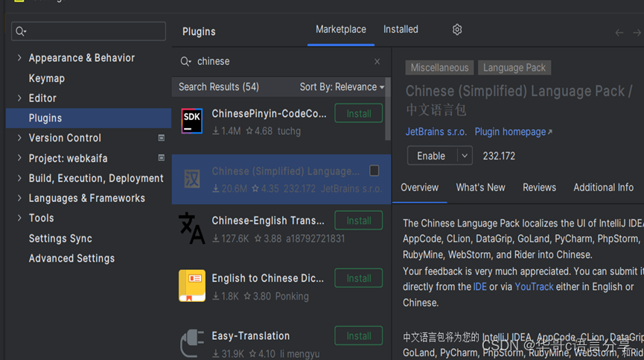Image resolution: width=644 pixels, height=360 pixels.
Task: Click English to Chinese Dictionary icon
Action: click(x=192, y=285)
